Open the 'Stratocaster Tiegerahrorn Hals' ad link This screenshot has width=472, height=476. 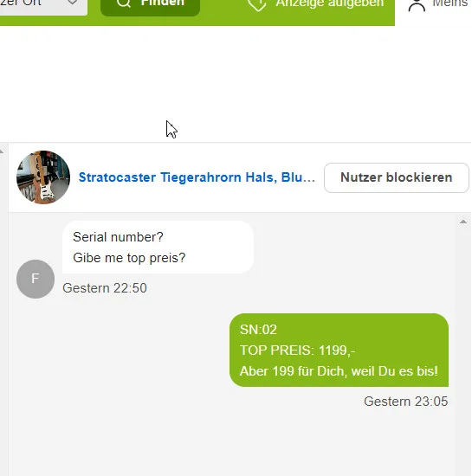coord(197,177)
